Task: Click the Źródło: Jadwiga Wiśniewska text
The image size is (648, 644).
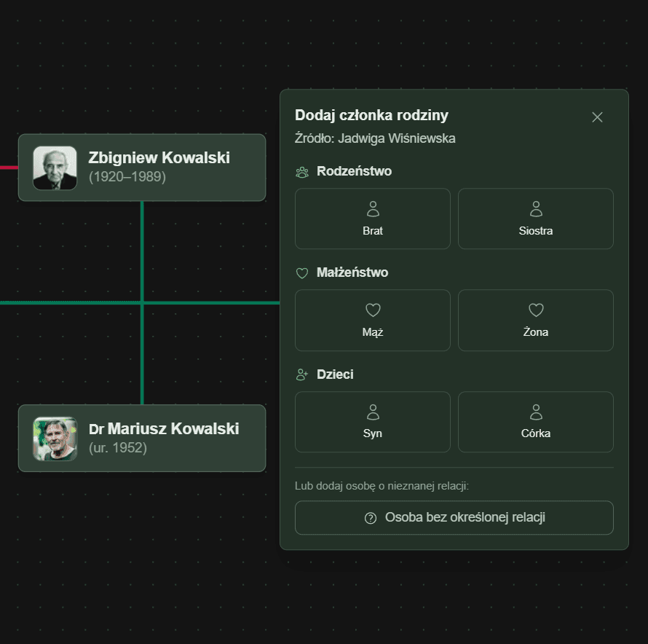Action: click(375, 138)
